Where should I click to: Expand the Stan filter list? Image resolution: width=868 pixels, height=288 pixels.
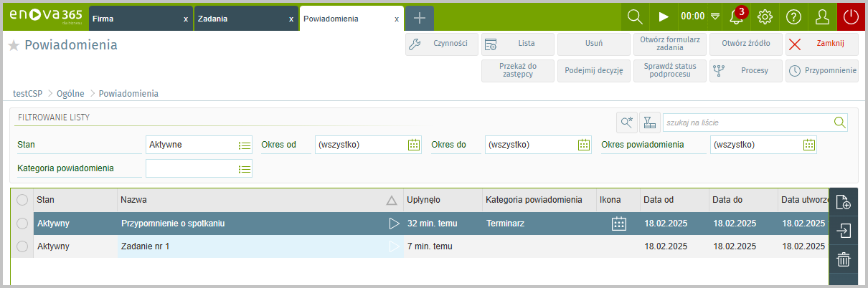coord(245,145)
